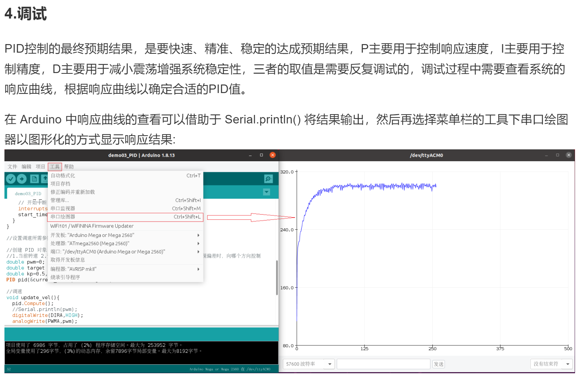Expand 处理器 ATmega2560 submenu
The height and width of the screenshot is (381, 588).
pyautogui.click(x=126, y=243)
